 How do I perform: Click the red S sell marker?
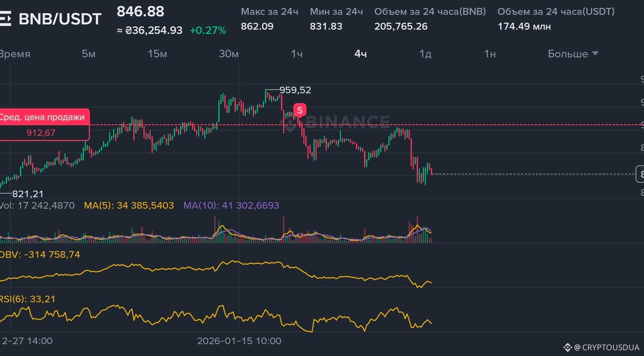pos(300,110)
